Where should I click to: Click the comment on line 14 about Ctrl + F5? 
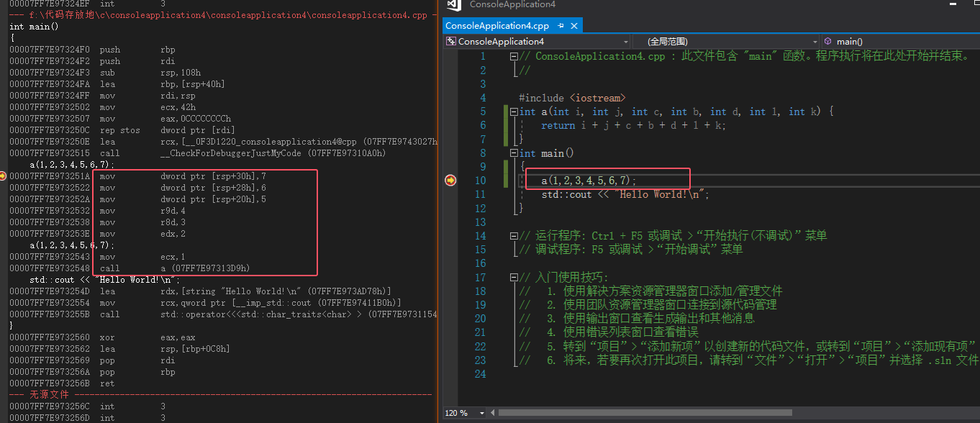point(673,236)
